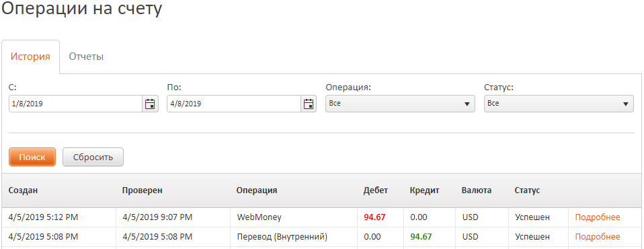
Task: Switch to the Отчеты tab
Action: (86, 57)
